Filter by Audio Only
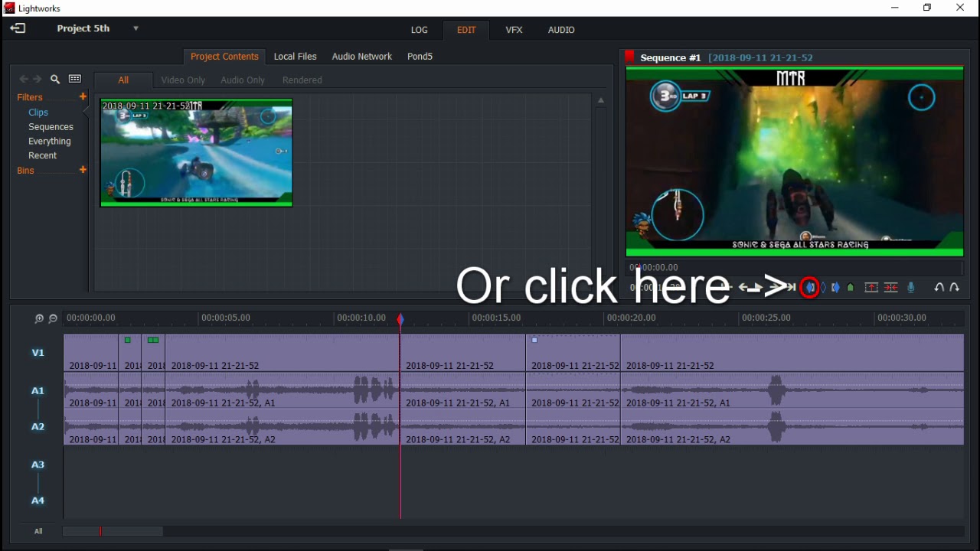The image size is (980, 551). [x=243, y=80]
